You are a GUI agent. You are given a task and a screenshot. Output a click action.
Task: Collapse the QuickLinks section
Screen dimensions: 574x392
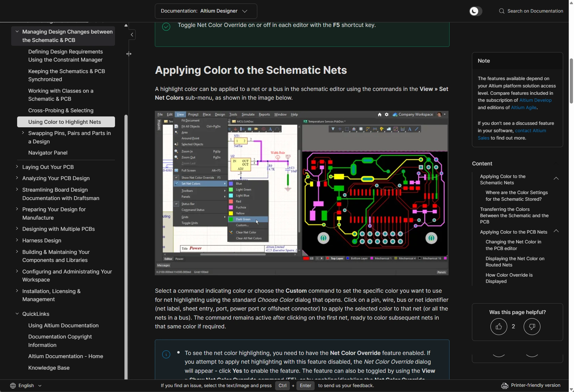[17, 314]
